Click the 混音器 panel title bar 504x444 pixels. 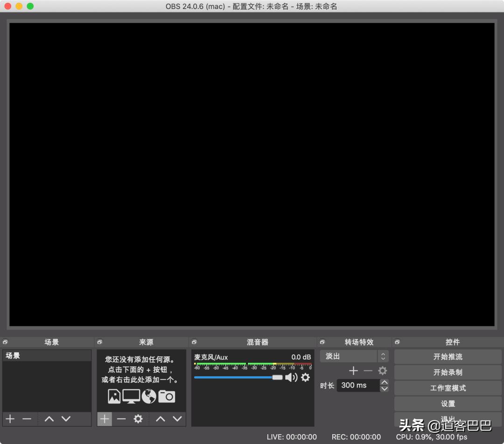pyautogui.click(x=252, y=342)
